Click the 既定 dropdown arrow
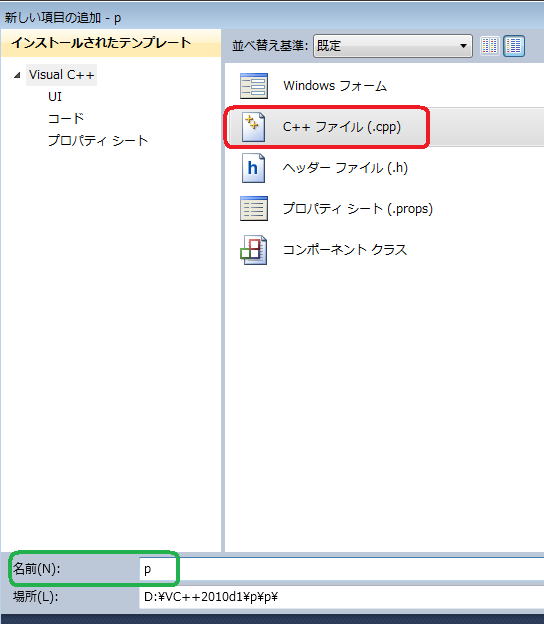This screenshot has height=624, width=544. pyautogui.click(x=463, y=46)
